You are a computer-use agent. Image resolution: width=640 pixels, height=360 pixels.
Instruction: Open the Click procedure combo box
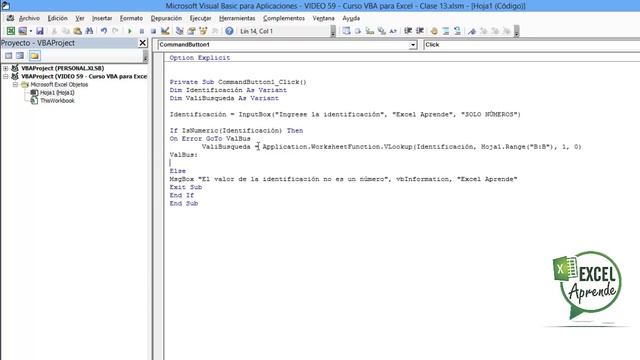point(531,45)
